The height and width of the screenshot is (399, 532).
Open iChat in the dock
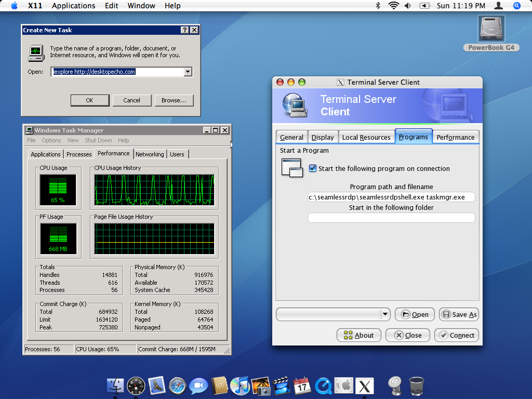point(198,386)
